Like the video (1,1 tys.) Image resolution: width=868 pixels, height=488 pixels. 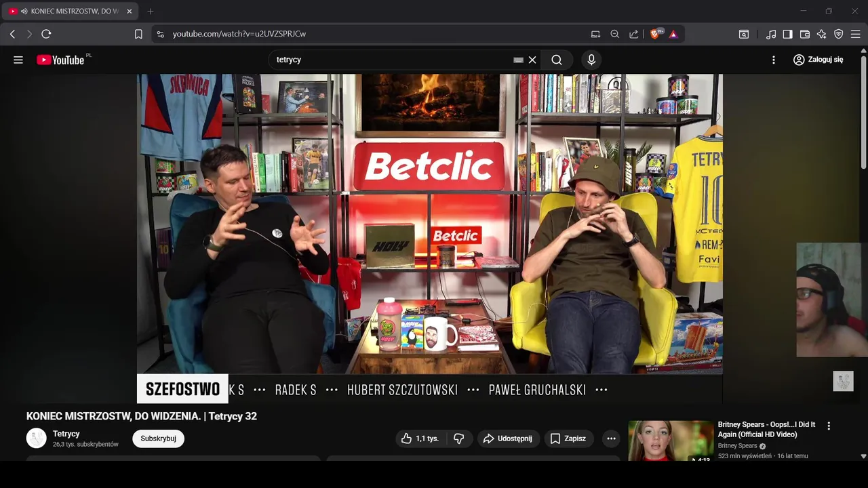click(420, 439)
